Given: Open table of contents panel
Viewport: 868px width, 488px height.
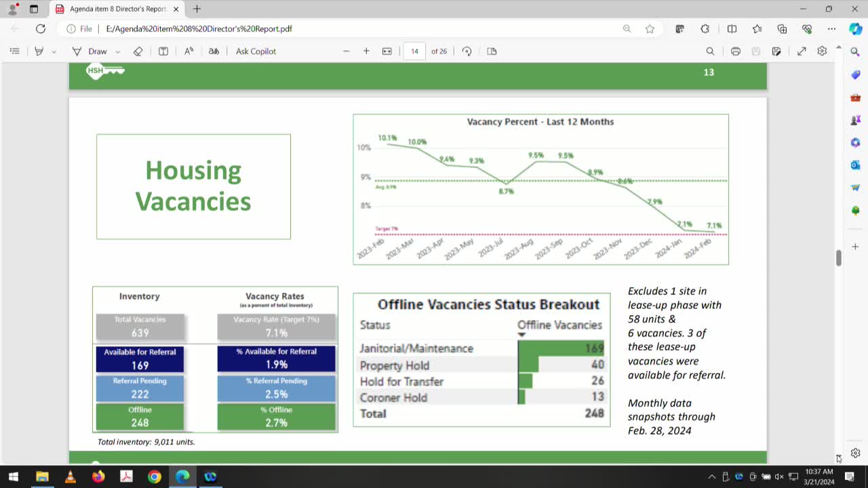Looking at the screenshot, I should [x=15, y=51].
